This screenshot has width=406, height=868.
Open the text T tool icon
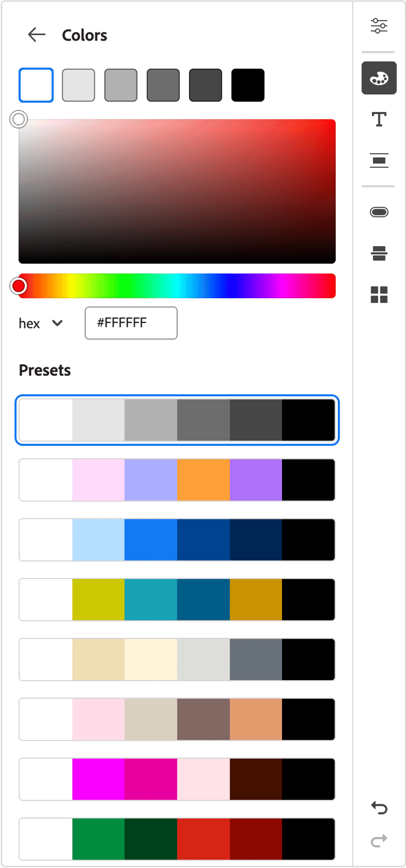pyautogui.click(x=379, y=119)
